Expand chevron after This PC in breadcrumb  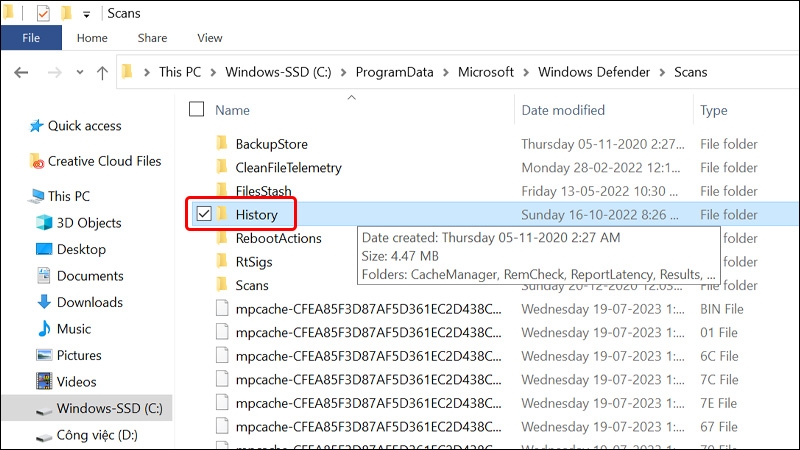click(x=213, y=72)
